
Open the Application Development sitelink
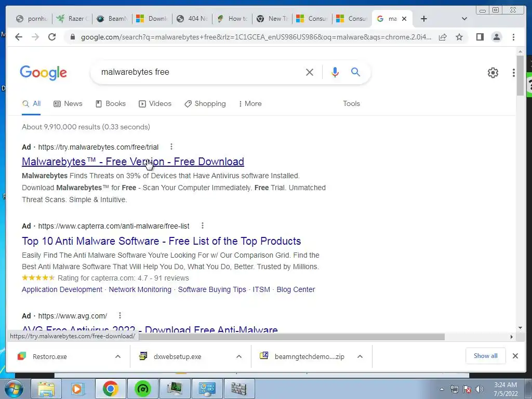click(x=62, y=289)
